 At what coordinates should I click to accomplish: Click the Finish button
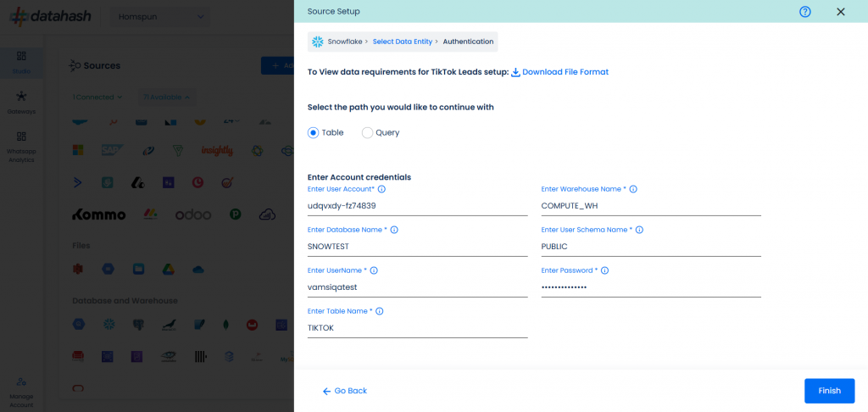pyautogui.click(x=829, y=391)
